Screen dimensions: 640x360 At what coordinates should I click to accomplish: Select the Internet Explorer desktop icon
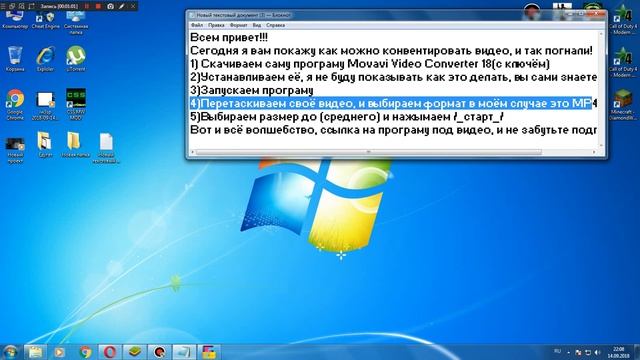pyautogui.click(x=45, y=59)
